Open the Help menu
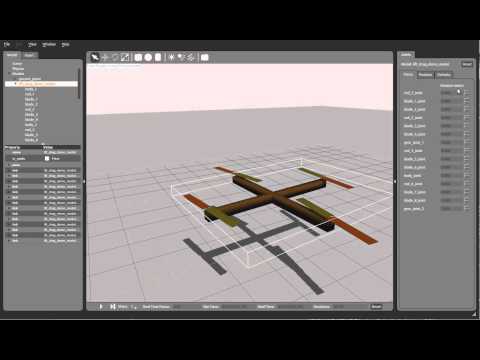The height and width of the screenshot is (360, 480). pyautogui.click(x=65, y=44)
